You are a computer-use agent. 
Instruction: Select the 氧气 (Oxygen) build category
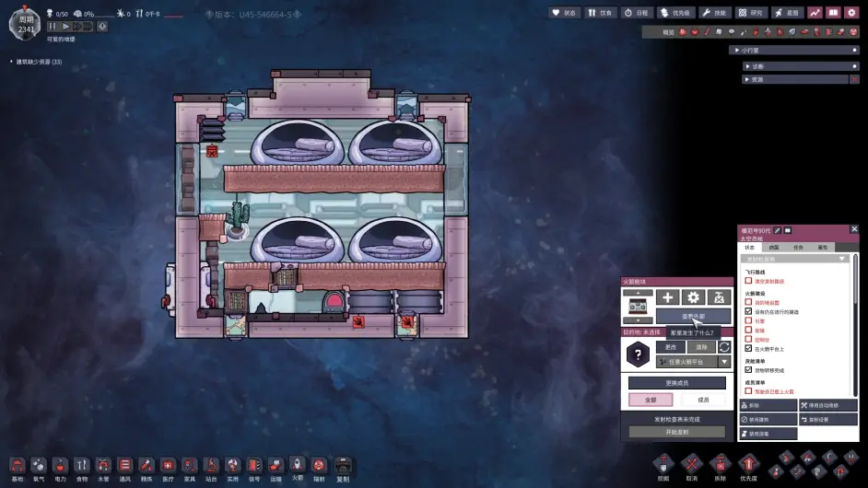(39, 467)
